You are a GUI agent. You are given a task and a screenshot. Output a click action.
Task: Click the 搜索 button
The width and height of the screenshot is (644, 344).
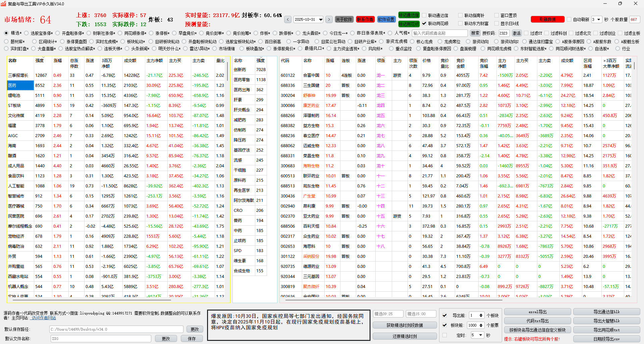tap(475, 33)
